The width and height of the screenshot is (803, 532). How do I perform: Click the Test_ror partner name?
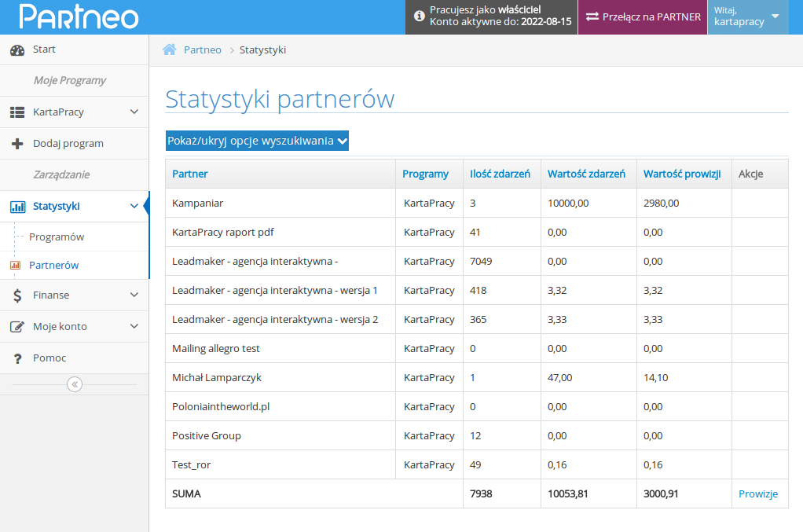(191, 465)
